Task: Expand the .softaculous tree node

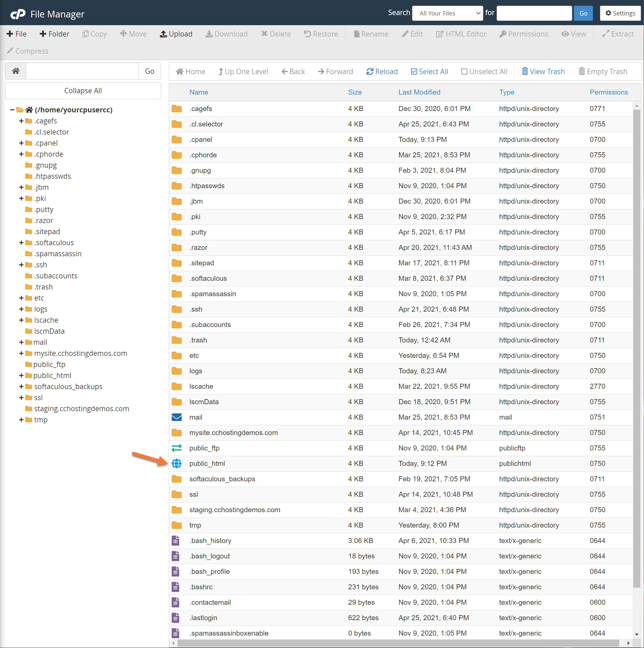Action: 21,243
